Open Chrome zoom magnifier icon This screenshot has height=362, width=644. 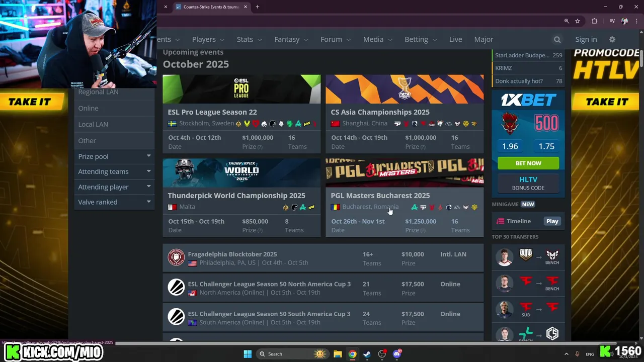567,21
